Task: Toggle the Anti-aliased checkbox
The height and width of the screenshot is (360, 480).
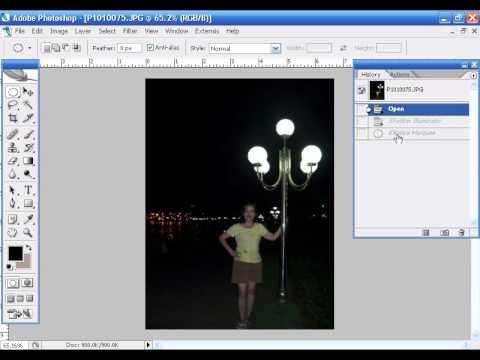Action: [x=150, y=48]
